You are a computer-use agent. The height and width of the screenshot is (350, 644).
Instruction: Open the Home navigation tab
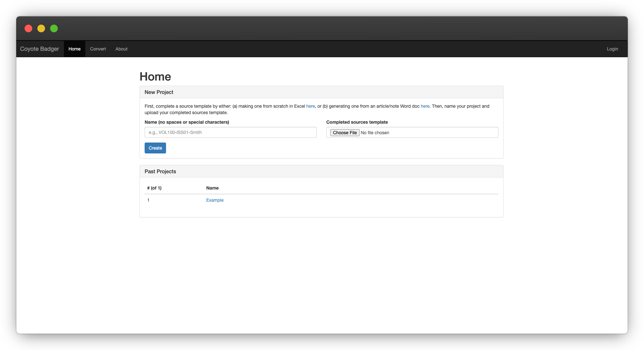74,49
